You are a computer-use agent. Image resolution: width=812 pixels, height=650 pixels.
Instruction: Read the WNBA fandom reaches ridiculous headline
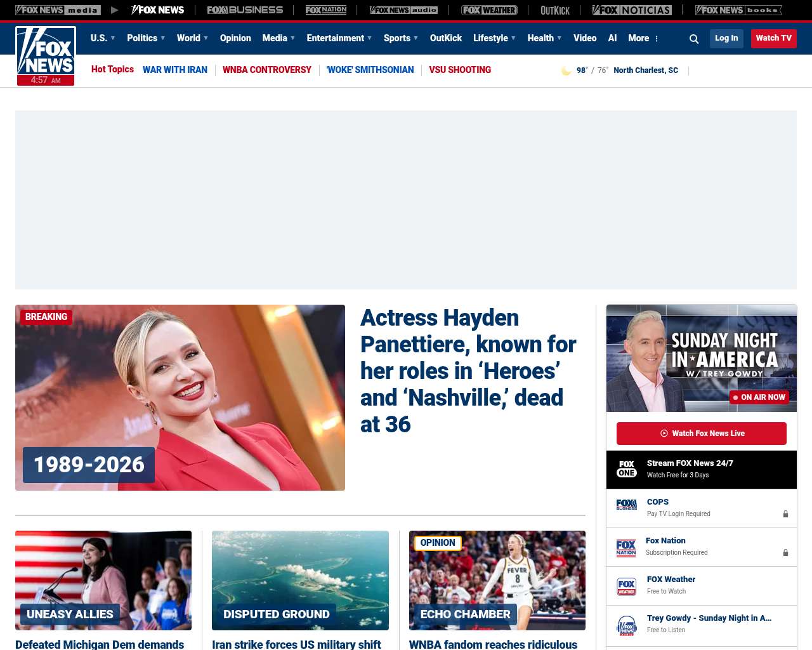(x=493, y=644)
